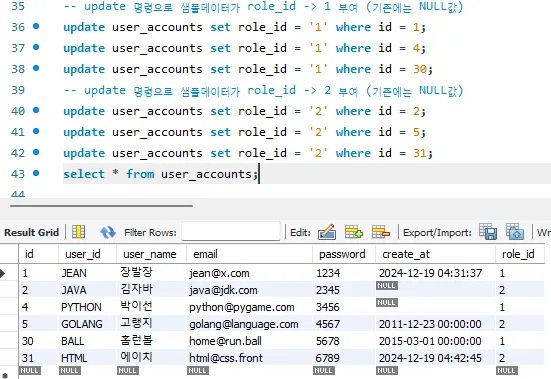Select password cell 3456
The image size is (551, 379).
[344, 307]
